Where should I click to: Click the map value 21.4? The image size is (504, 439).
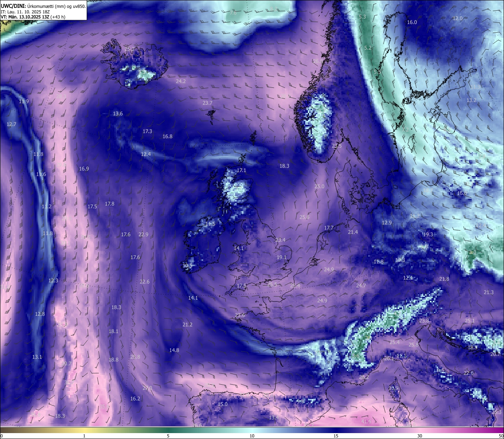tap(353, 232)
